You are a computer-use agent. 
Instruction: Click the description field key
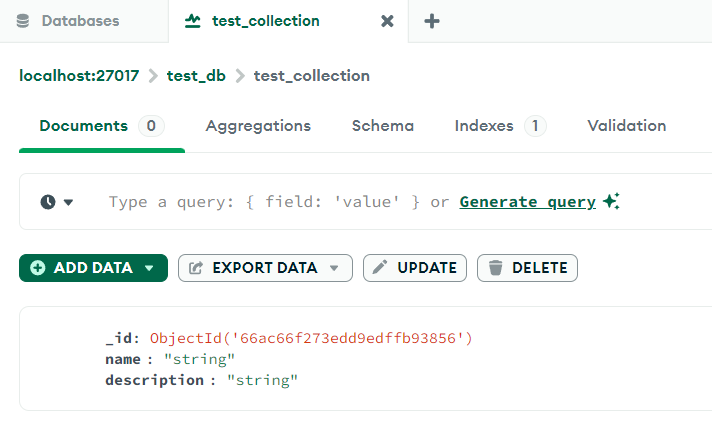pos(154,380)
